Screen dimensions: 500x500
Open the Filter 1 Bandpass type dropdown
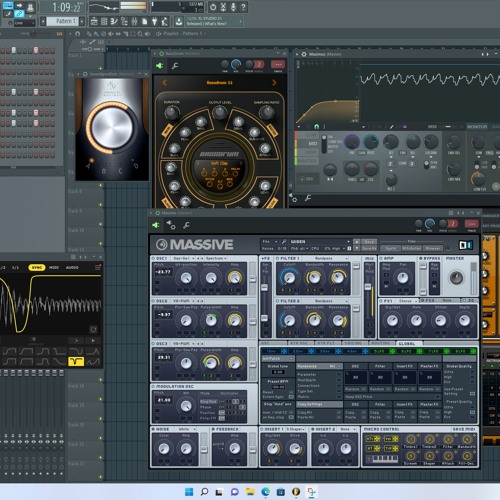pyautogui.click(x=326, y=258)
